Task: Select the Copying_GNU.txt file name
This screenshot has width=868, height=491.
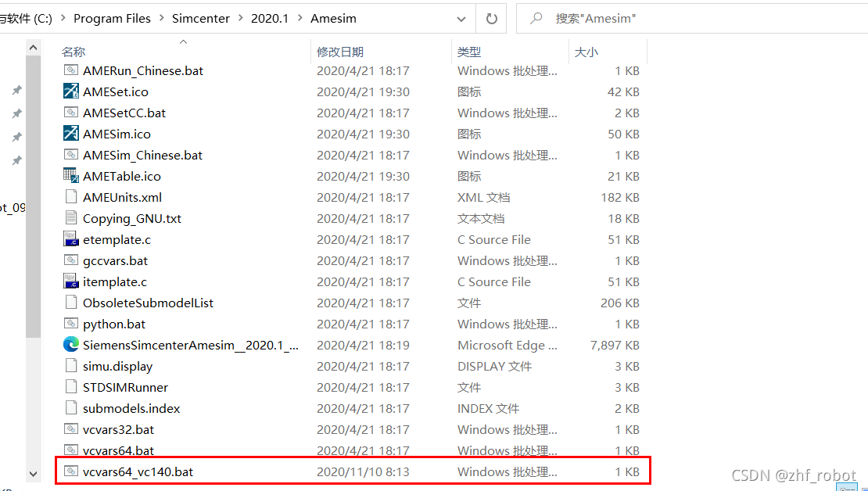Action: pyautogui.click(x=131, y=219)
